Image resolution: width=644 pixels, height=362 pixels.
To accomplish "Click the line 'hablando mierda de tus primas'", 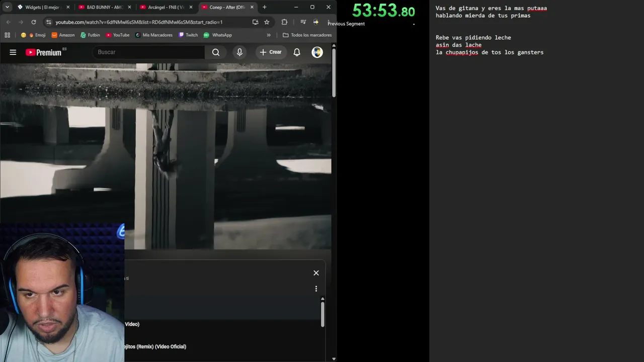I will point(483,16).
